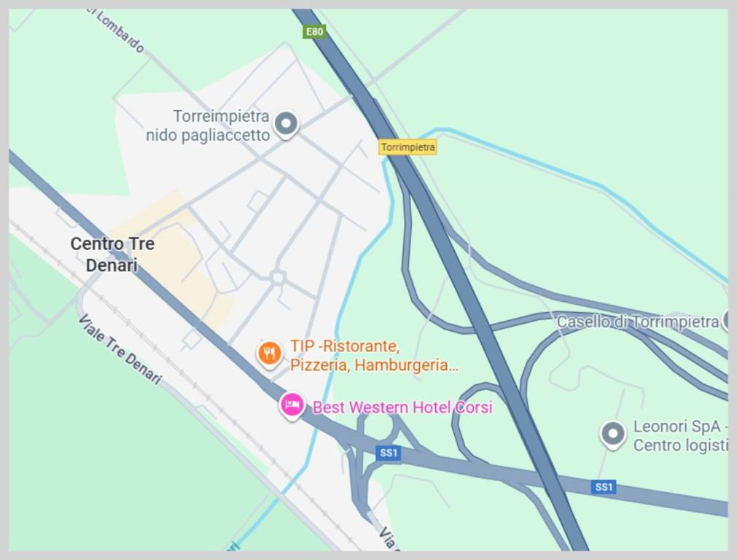Viewport: 737px width, 560px height.
Task: Click the small roundabout in the residential area
Action: click(278, 277)
